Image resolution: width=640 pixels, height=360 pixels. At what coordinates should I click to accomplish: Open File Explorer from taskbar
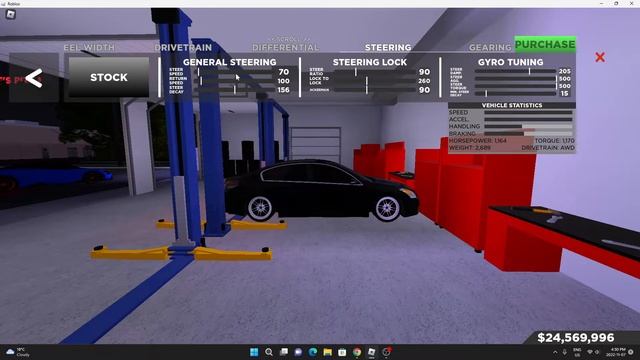tap(327, 352)
